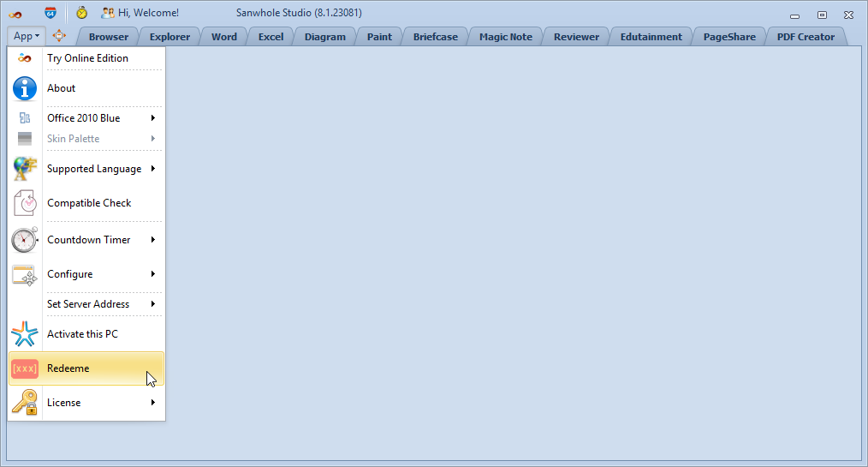Screen dimensions: 868x467
Task: Click the clock icon for Countdown Timer
Action: pyautogui.click(x=25, y=240)
